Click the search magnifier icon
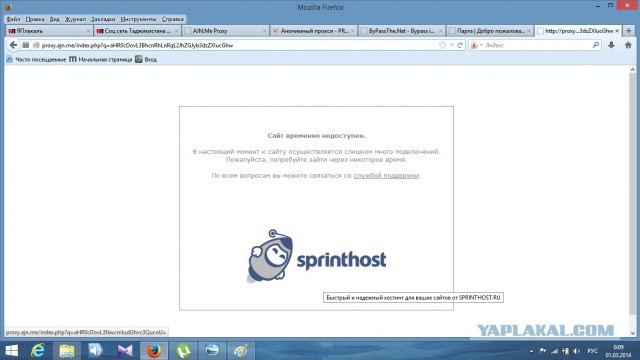 596,45
